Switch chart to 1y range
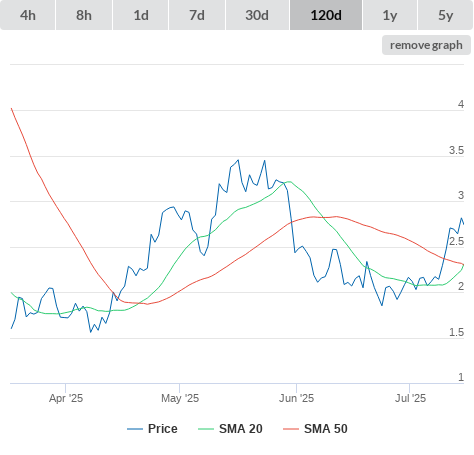The width and height of the screenshot is (474, 455). click(x=390, y=15)
